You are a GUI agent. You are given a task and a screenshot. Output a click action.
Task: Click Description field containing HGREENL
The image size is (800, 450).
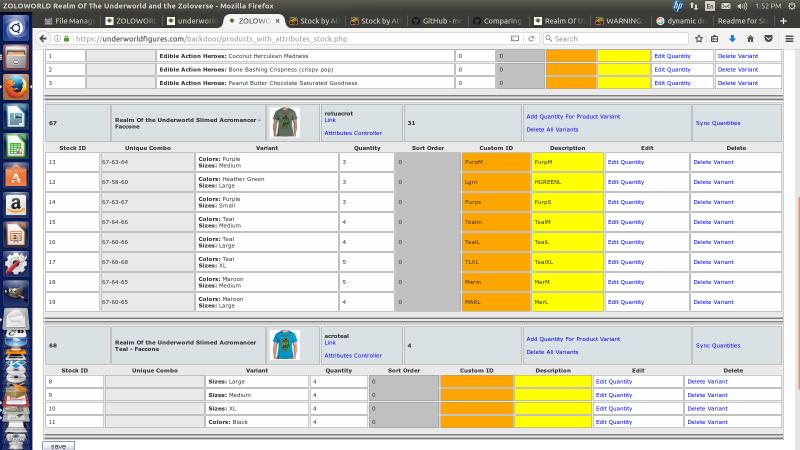[567, 182]
